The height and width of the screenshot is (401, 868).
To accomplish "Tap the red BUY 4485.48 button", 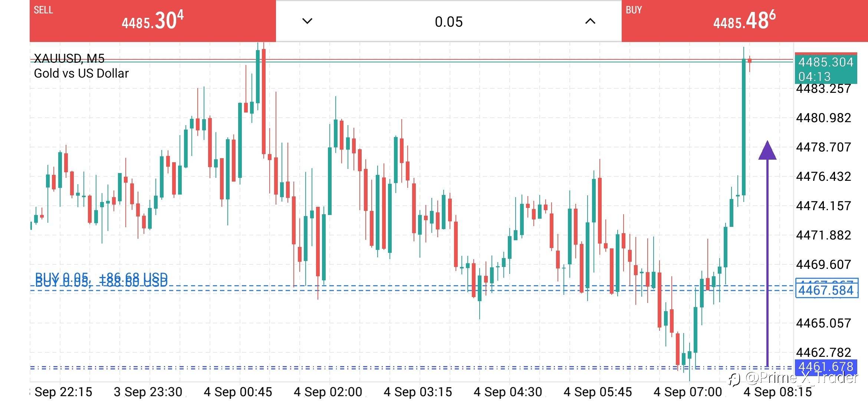I will tap(744, 21).
